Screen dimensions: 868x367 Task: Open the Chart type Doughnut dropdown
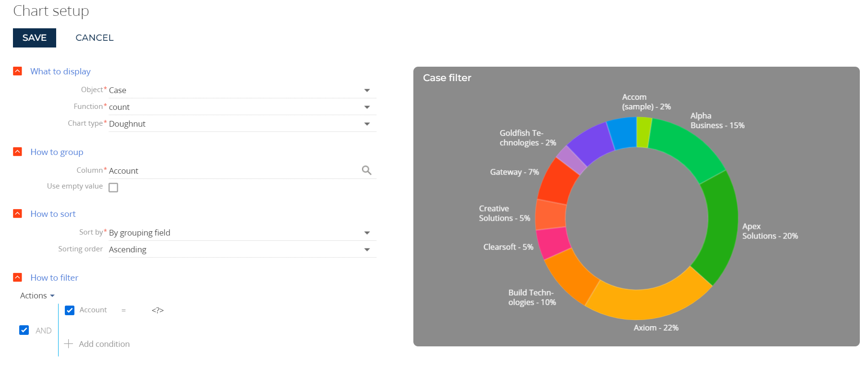pyautogui.click(x=242, y=124)
